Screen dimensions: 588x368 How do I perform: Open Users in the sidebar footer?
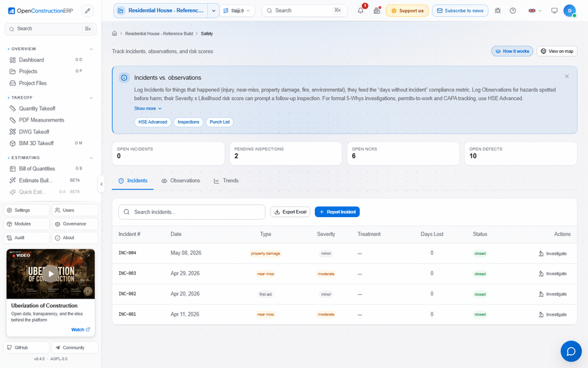pyautogui.click(x=74, y=210)
